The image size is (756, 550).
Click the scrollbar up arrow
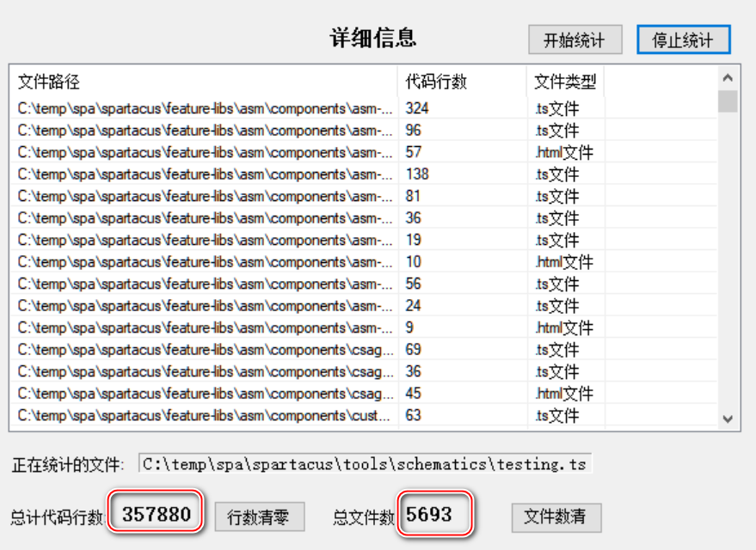click(727, 76)
